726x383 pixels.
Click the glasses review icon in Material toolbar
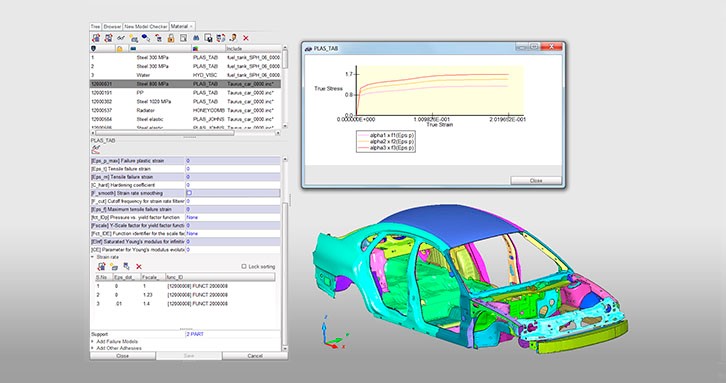coord(121,38)
